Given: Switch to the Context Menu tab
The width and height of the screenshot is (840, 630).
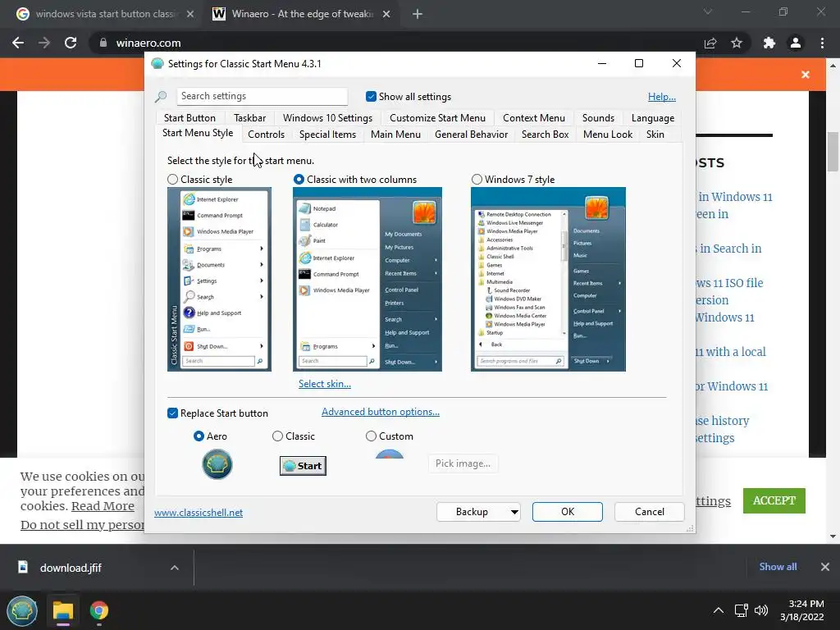Looking at the screenshot, I should tap(533, 118).
